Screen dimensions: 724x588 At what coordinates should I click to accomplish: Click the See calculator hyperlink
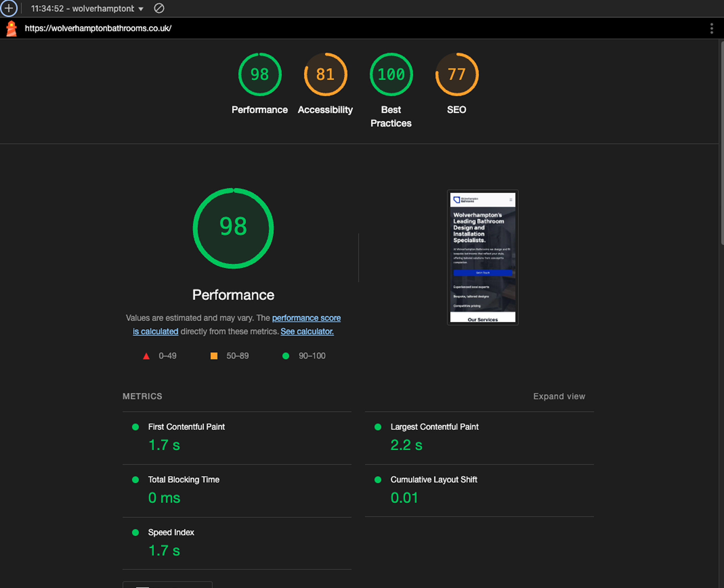tap(307, 331)
